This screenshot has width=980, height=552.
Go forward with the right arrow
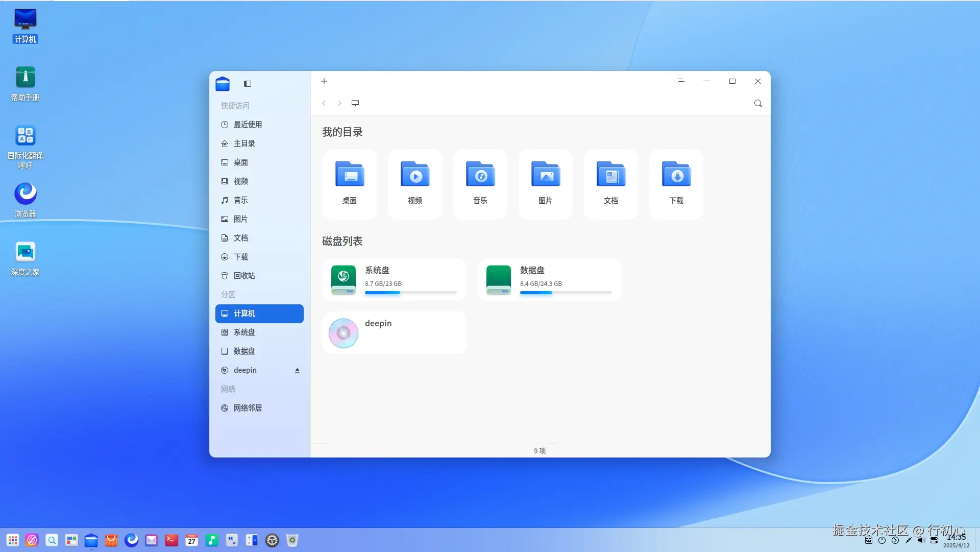pyautogui.click(x=339, y=103)
